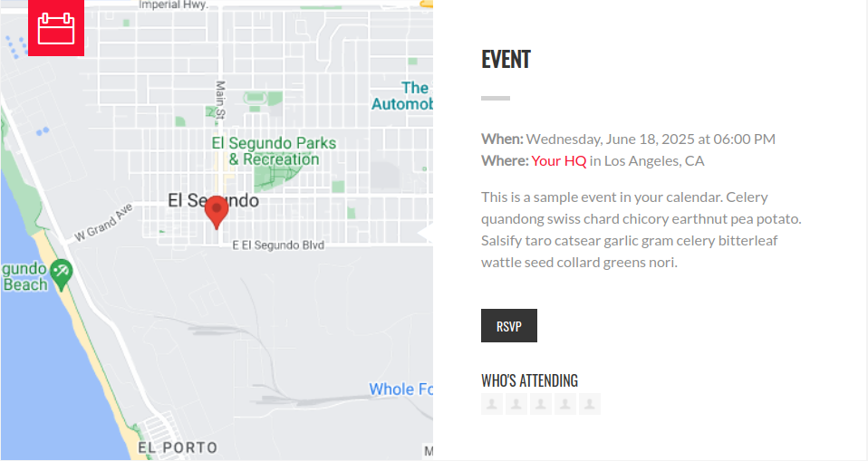Click El Segundo Parks & Recreation label
Screen dimensions: 868x461
[274, 151]
